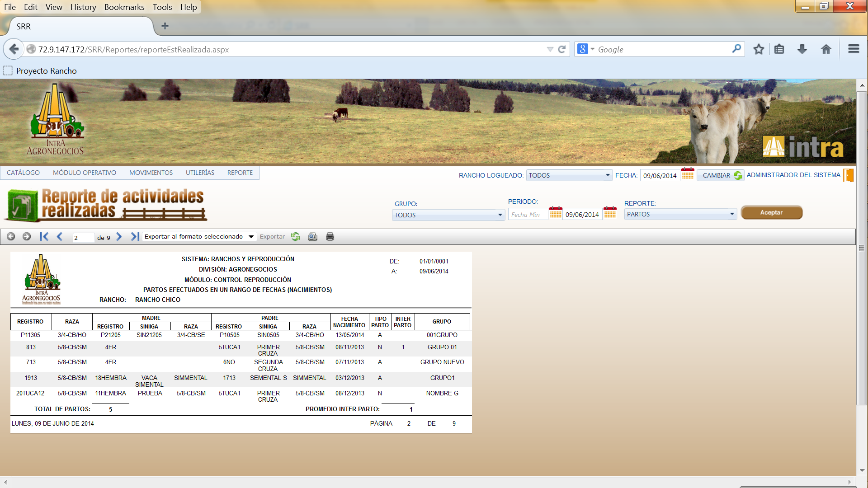Open calendar for Fecha Min field
The height and width of the screenshot is (488, 868).
coord(556,213)
